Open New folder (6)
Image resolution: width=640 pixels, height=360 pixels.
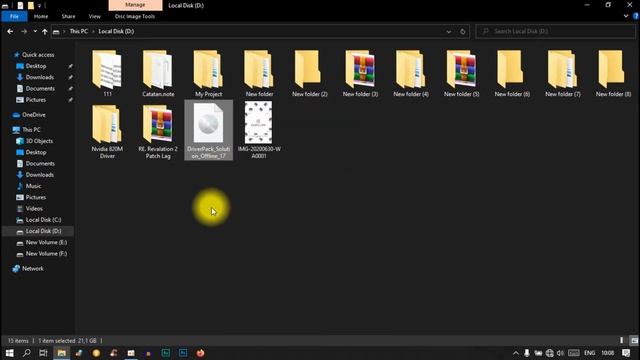point(512,73)
